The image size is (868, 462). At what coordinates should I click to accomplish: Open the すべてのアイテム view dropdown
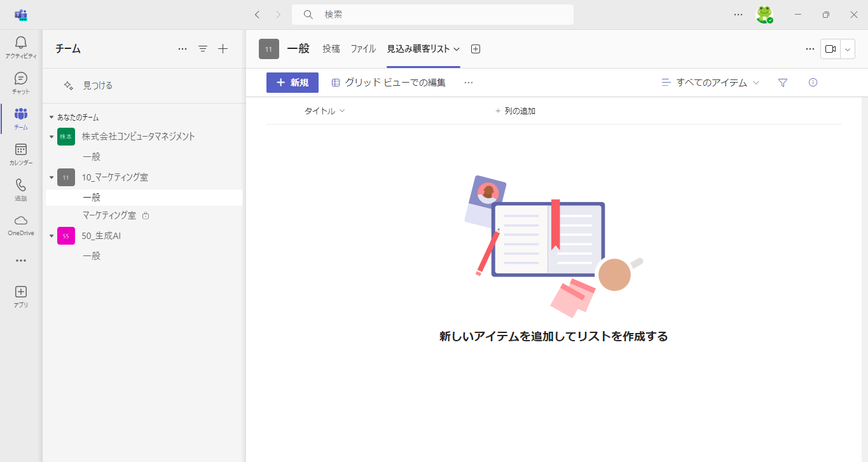(x=711, y=83)
